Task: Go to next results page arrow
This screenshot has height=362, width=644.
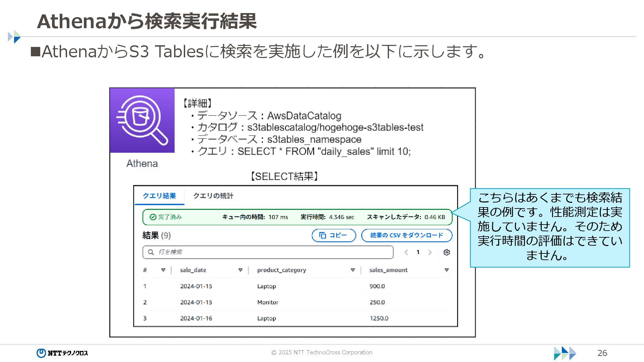Action: click(x=430, y=252)
